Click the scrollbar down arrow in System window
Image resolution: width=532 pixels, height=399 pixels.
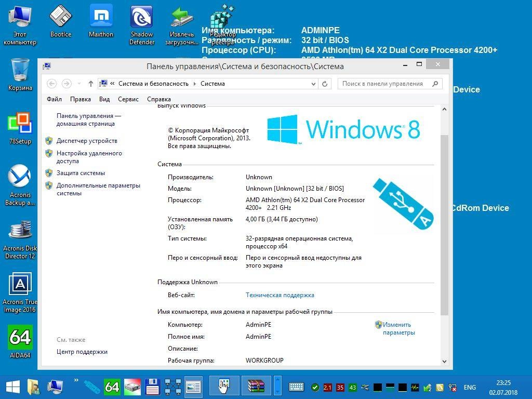coord(445,362)
